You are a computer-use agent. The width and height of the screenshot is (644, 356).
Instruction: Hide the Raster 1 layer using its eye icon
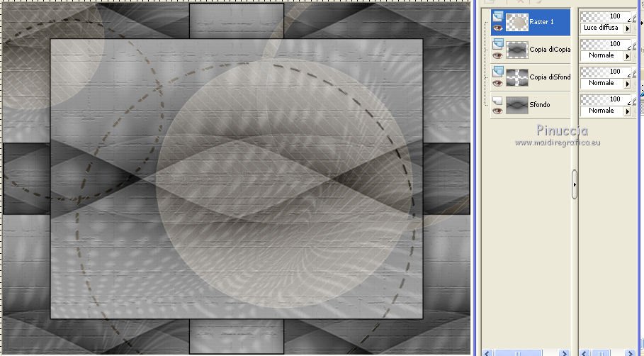[x=498, y=28]
